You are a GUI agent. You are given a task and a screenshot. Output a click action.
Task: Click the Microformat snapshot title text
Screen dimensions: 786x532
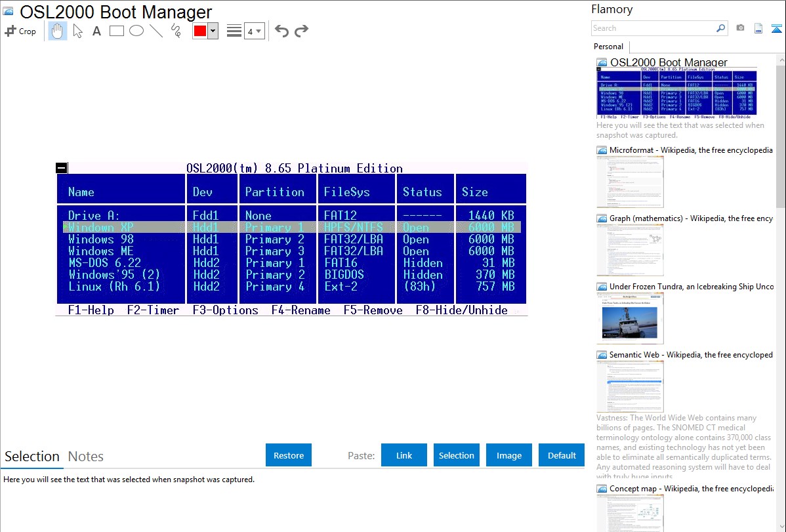pyautogui.click(x=691, y=150)
